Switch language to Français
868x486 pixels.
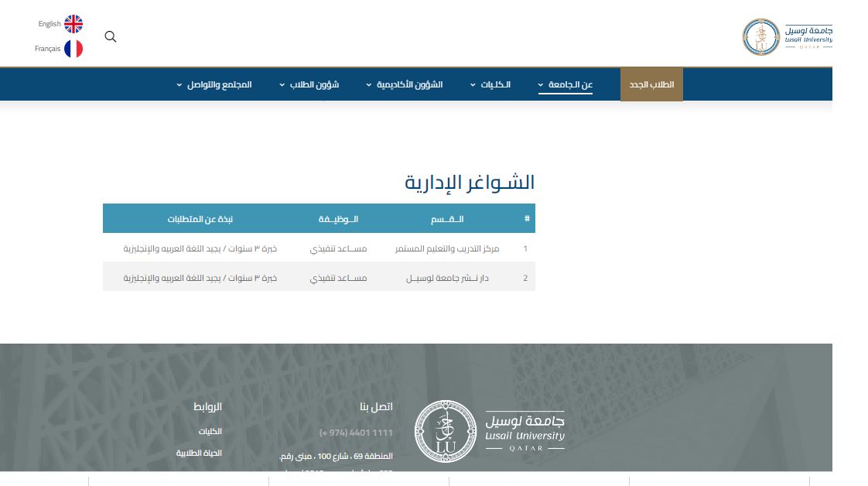[48, 49]
